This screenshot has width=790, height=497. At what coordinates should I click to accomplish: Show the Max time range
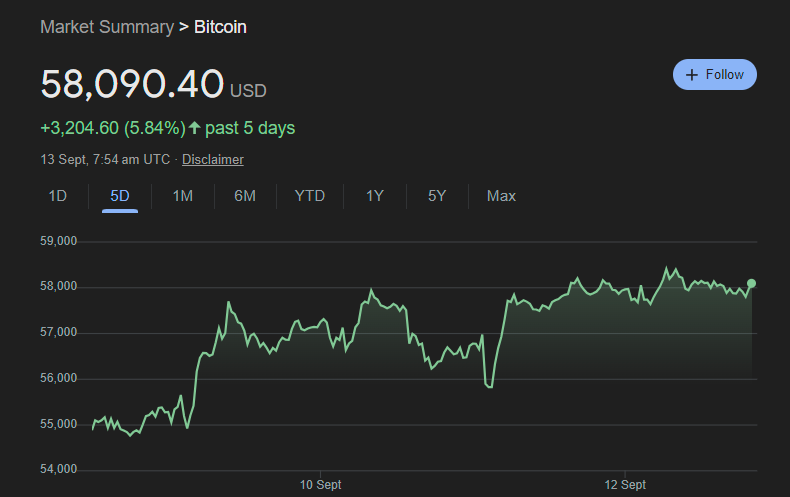click(501, 196)
